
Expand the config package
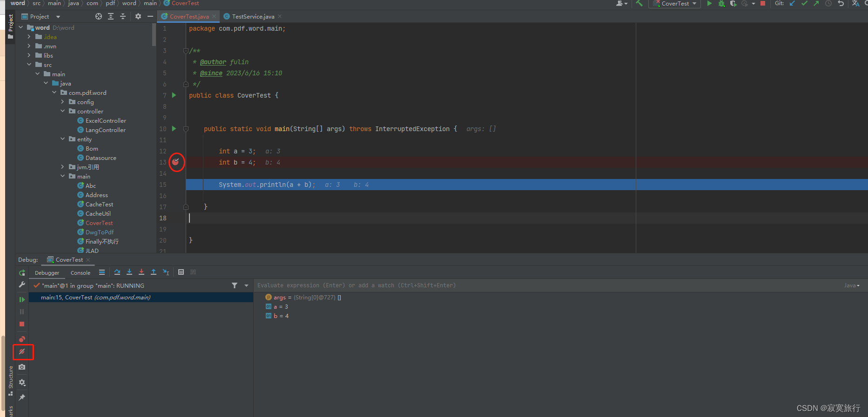[x=62, y=102]
